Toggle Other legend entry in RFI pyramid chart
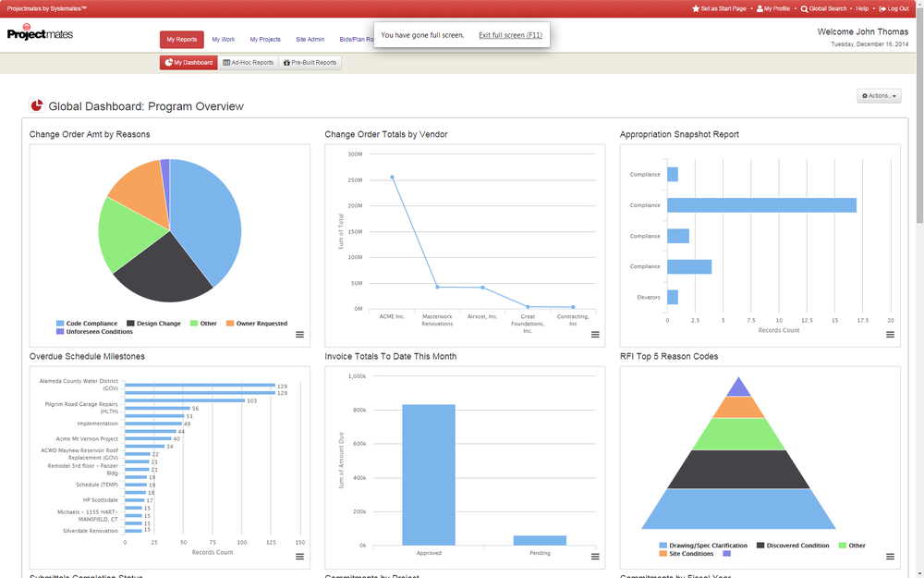924x578 pixels. pyautogui.click(x=852, y=546)
